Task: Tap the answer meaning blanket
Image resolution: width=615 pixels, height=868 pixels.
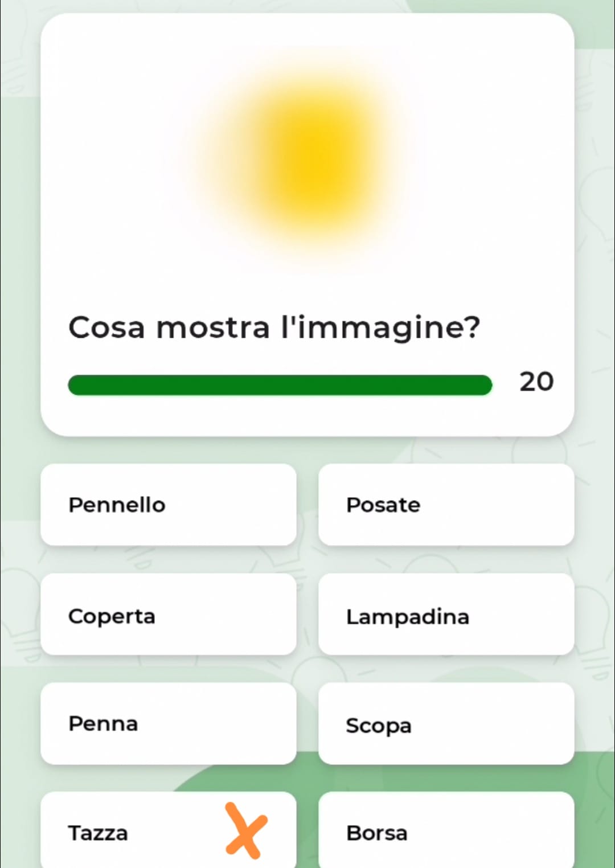Action: point(169,615)
